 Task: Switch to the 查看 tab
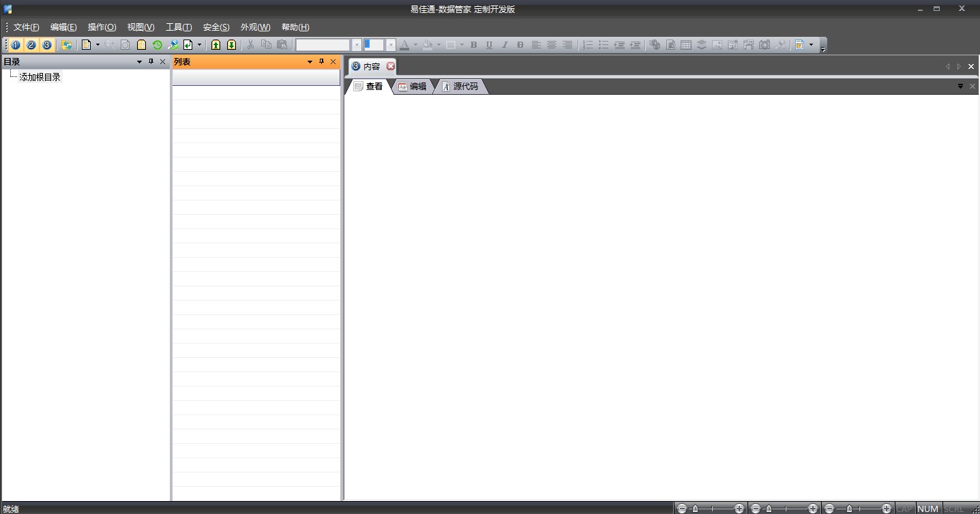[x=368, y=87]
